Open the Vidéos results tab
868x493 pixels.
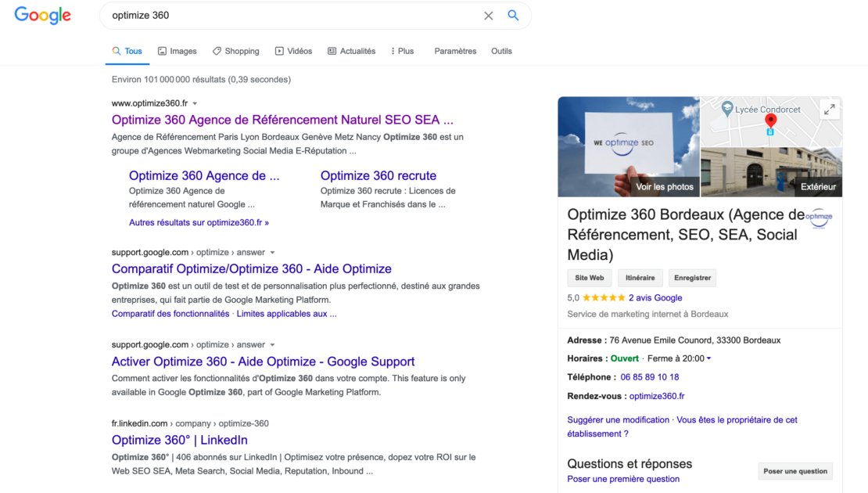point(293,51)
